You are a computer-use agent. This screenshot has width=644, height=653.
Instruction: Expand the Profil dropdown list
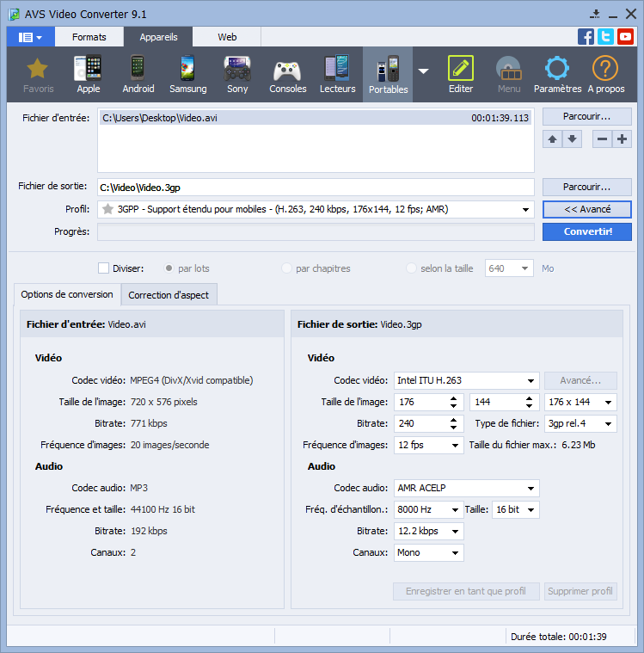click(525, 209)
